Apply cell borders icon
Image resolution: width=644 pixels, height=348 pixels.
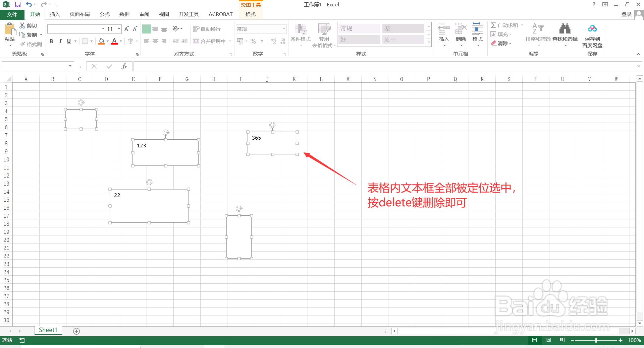[85, 41]
